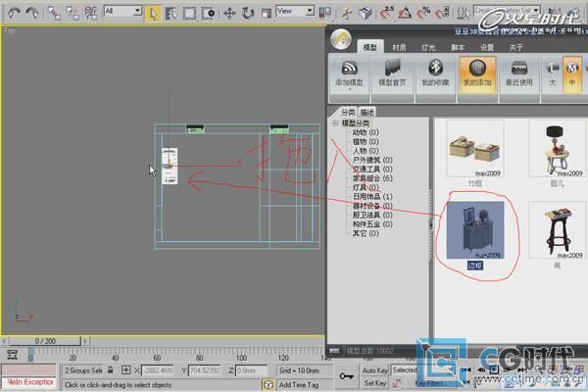This screenshot has width=588, height=392.
Task: Toggle the Angle Snap icon
Action: pyautogui.click(x=405, y=14)
